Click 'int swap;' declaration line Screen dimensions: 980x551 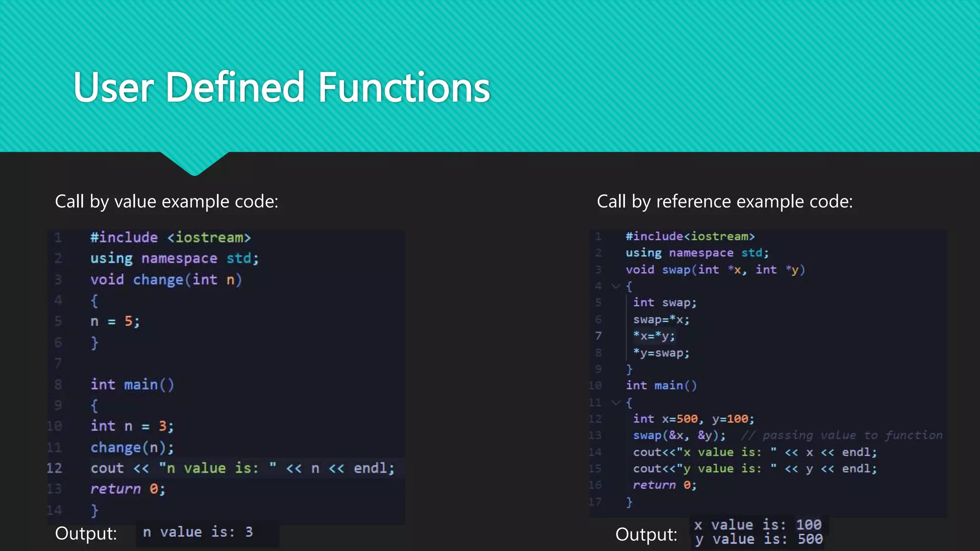click(x=665, y=303)
